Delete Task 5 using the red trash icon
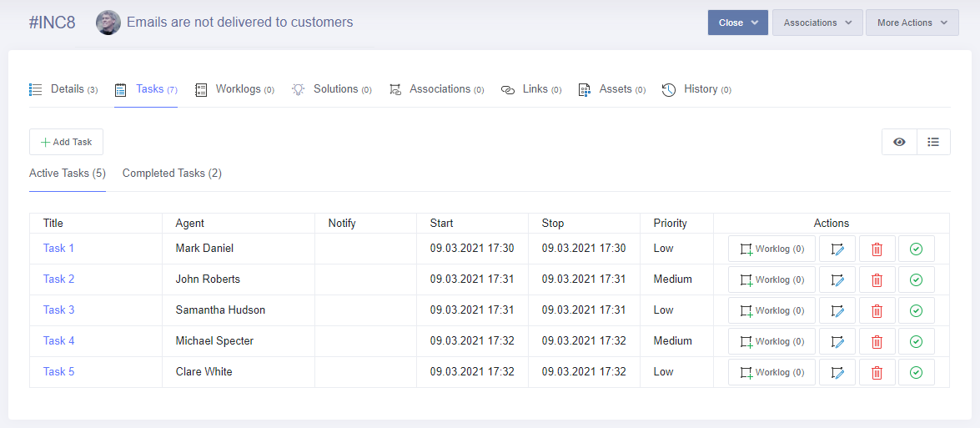The image size is (980, 428). pyautogui.click(x=877, y=372)
